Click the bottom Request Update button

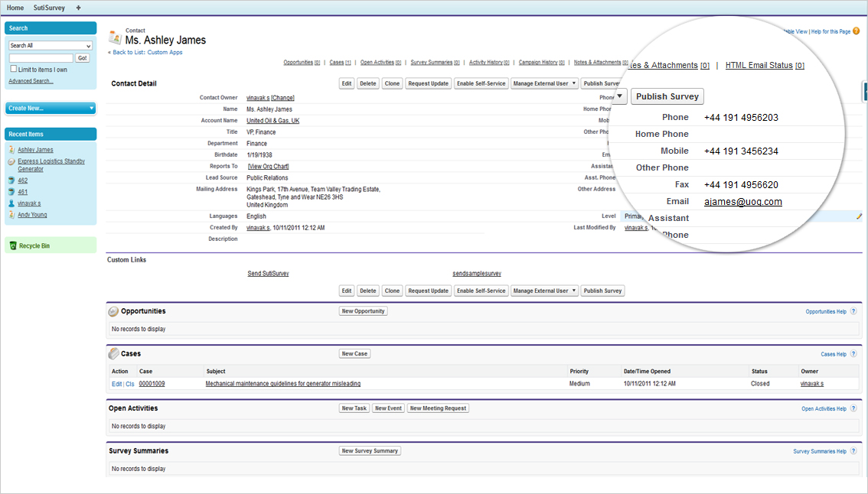(x=429, y=291)
